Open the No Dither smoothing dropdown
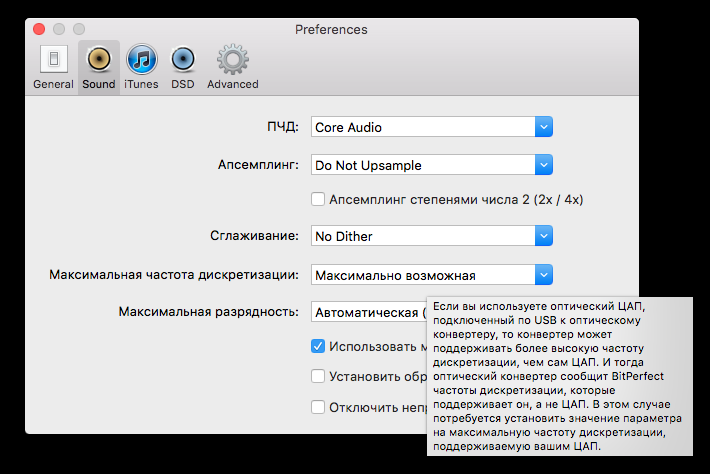Image resolution: width=710 pixels, height=474 pixels. point(431,236)
